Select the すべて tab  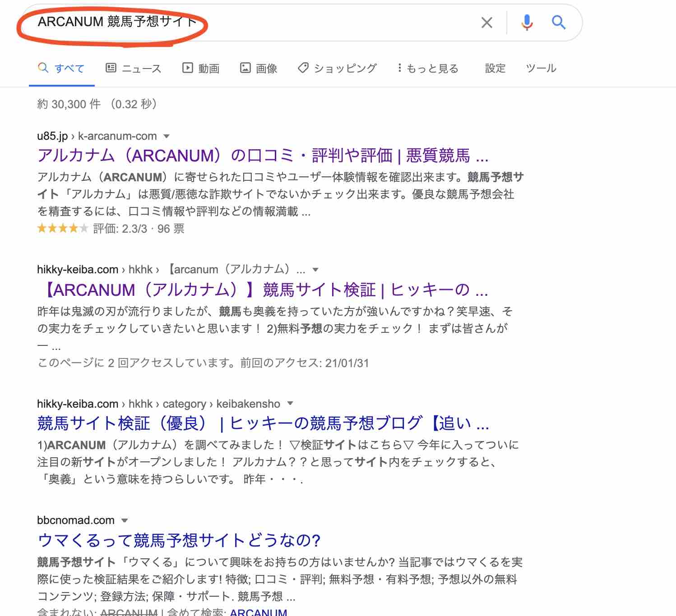62,69
